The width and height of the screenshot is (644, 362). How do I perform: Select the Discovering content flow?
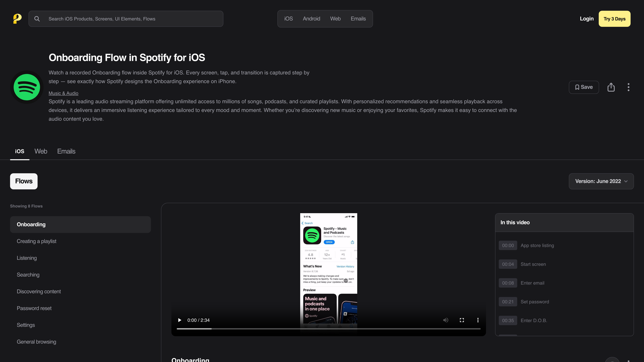pyautogui.click(x=80, y=292)
